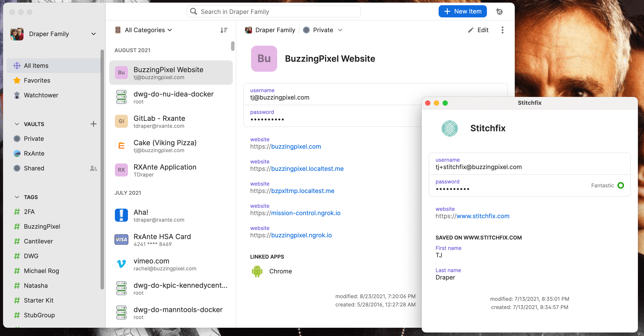Viewport: 644px width, 336px height.
Task: Click the Favorites star icon
Action: tap(17, 80)
